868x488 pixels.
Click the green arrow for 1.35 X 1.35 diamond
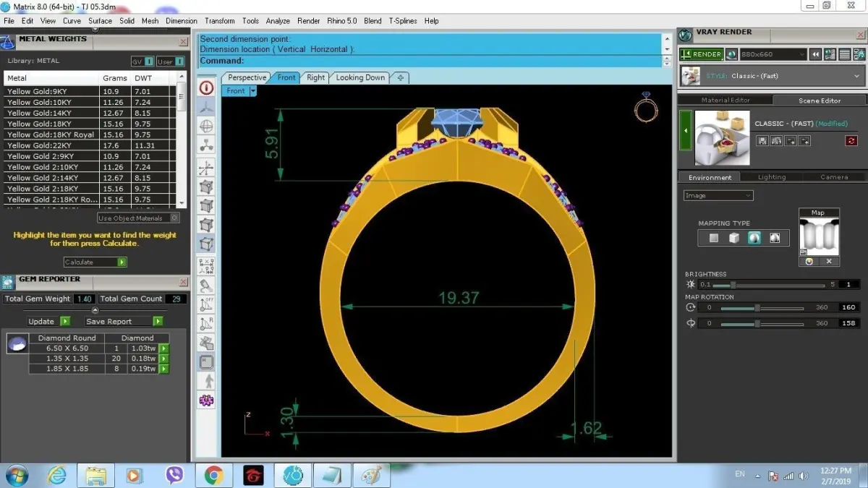point(163,359)
